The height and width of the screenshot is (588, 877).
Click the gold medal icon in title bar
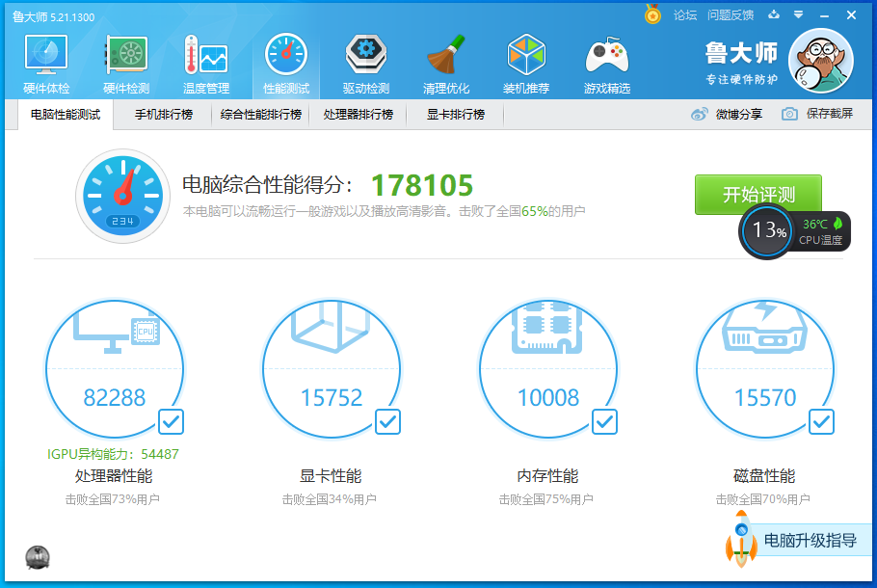652,14
